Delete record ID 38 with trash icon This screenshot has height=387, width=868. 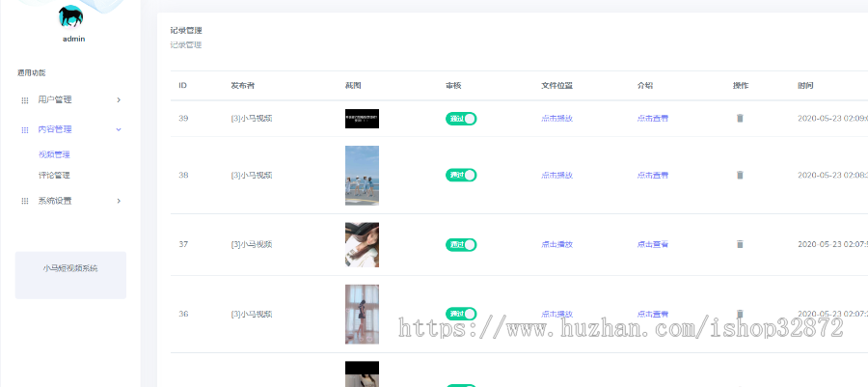740,175
